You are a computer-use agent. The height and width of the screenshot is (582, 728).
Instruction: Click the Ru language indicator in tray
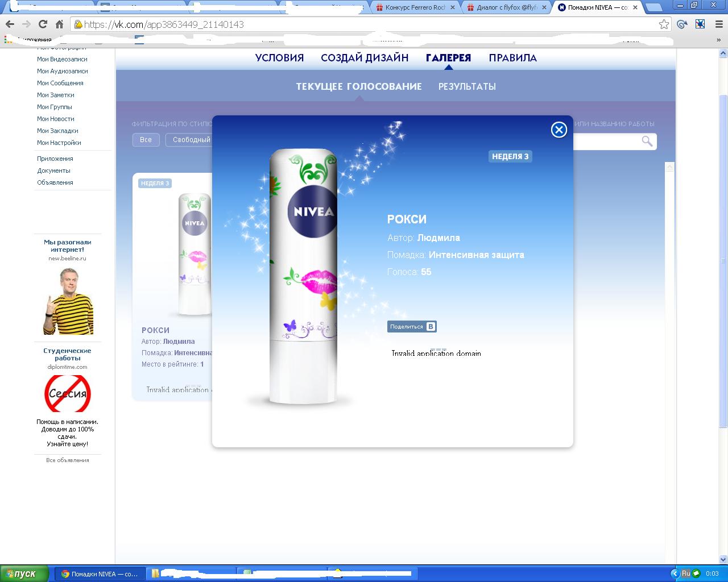coord(686,573)
